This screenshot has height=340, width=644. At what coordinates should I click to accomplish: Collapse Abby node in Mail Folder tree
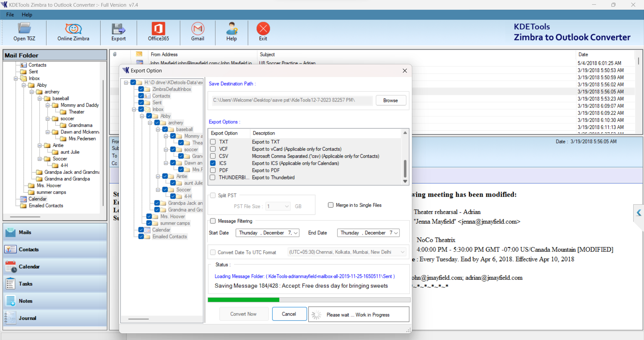24,85
